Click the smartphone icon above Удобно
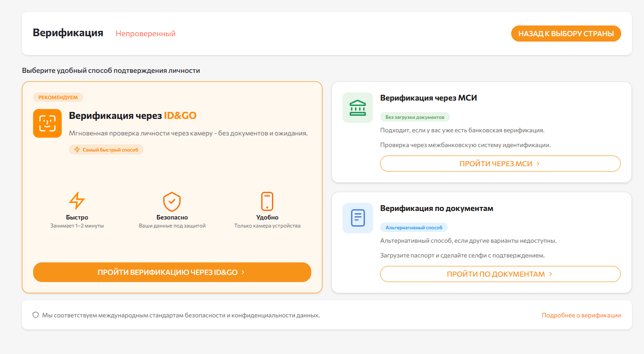The height and width of the screenshot is (354, 644). 267,201
